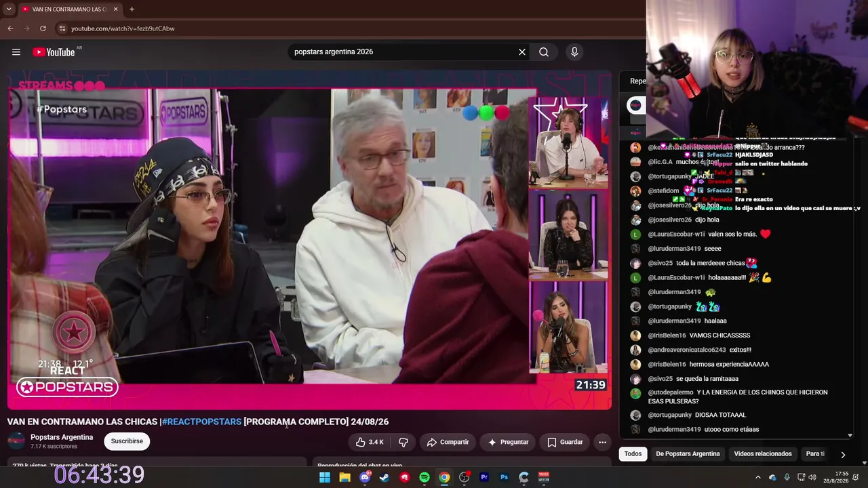Image resolution: width=868 pixels, height=488 pixels.
Task: Open VoiceMeeter from the taskbar
Action: click(x=544, y=477)
